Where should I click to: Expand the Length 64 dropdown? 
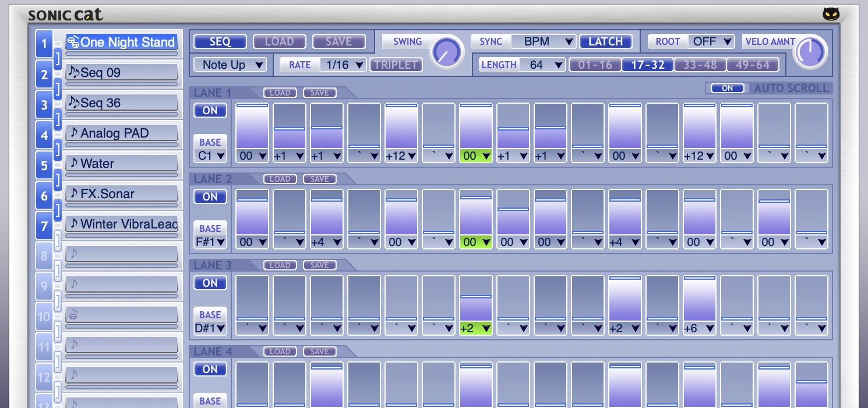[x=543, y=65]
